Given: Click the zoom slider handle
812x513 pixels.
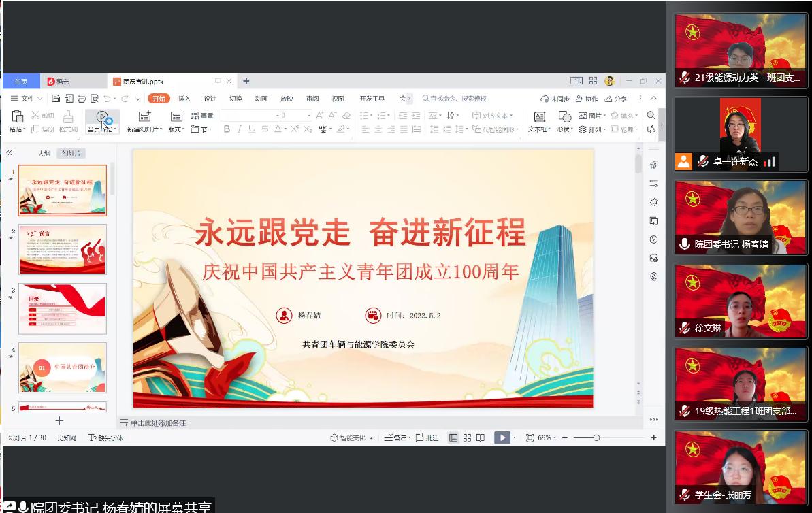Looking at the screenshot, I should click(596, 438).
